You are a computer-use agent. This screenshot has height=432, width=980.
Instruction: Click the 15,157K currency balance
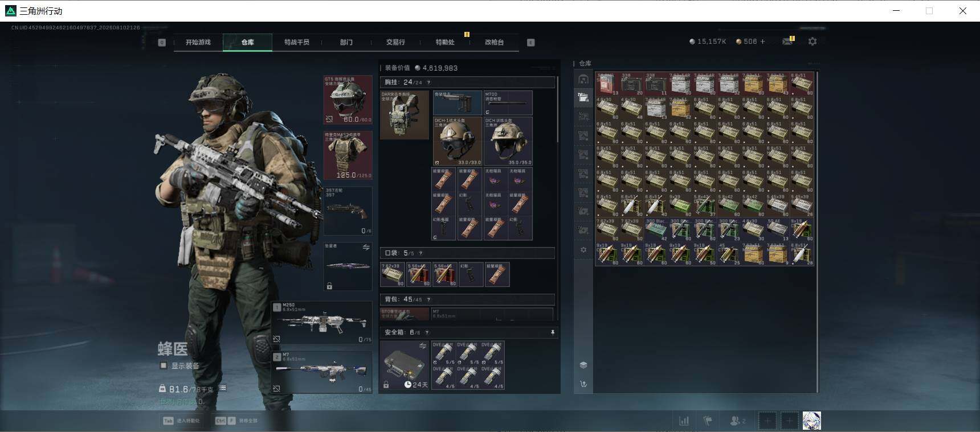(708, 42)
